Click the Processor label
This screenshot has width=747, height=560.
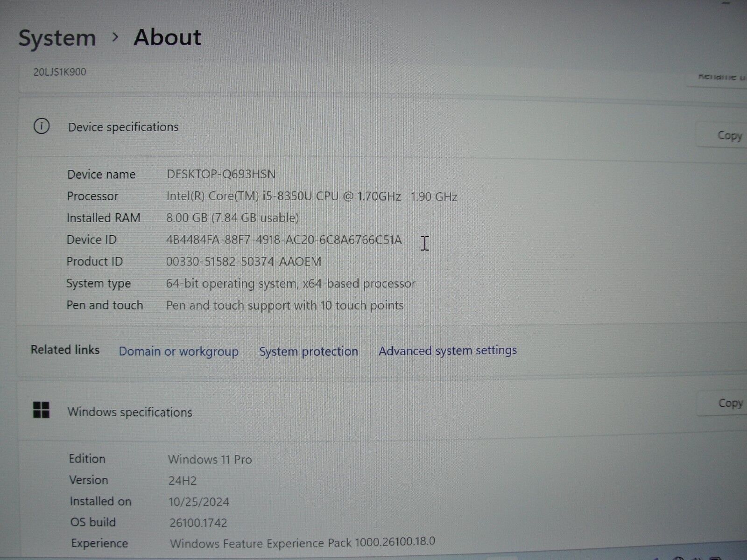click(92, 196)
